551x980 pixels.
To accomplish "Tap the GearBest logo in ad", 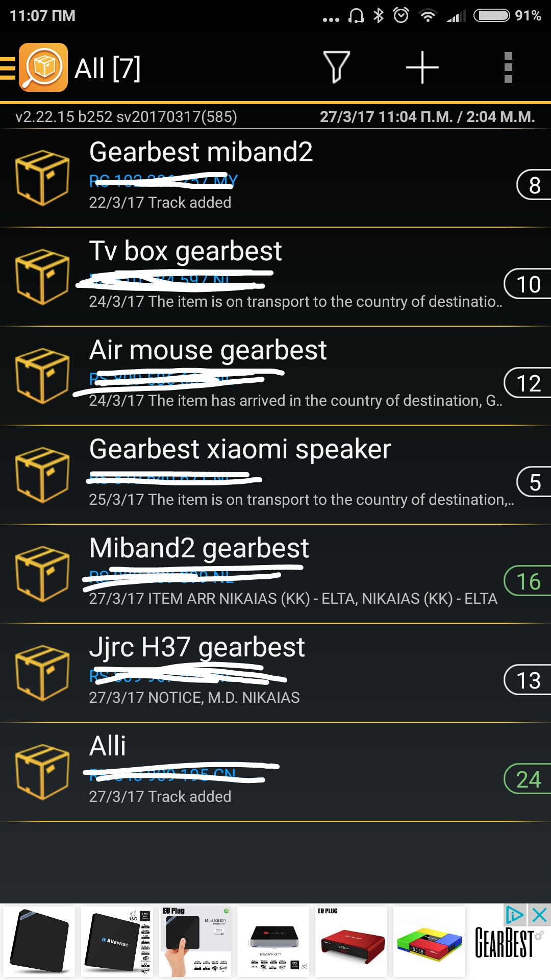I will click(x=505, y=943).
